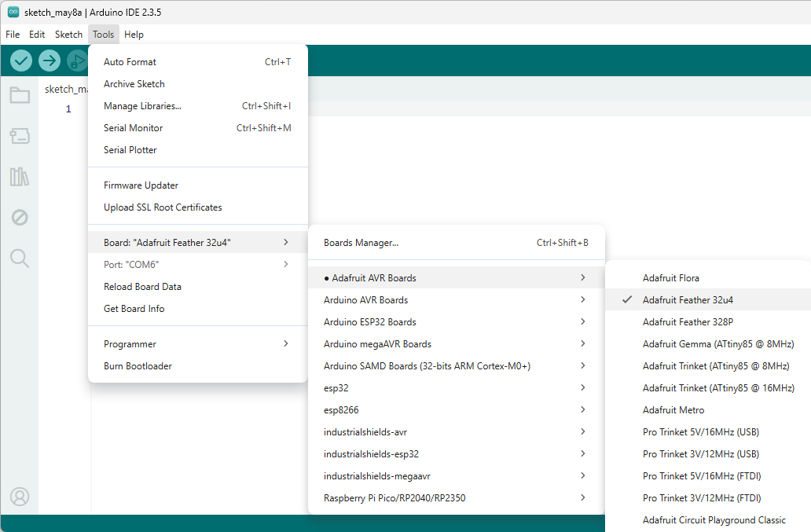Click Get Board Info
Screen dimensions: 811x532
(x=198, y=309)
